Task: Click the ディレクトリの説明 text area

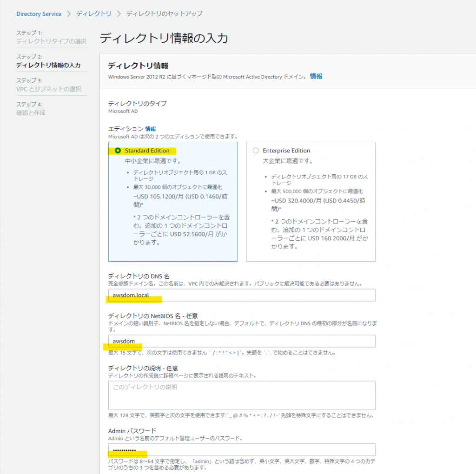Action: pyautogui.click(x=242, y=395)
